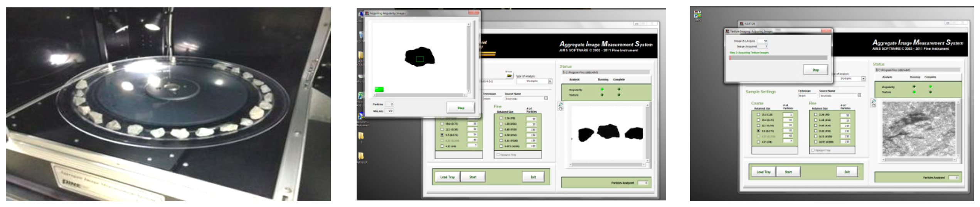This screenshot has height=207, width=980.
Task: Open Type of Analysis dropdown in the silhouettes window
Action: pyautogui.click(x=550, y=81)
